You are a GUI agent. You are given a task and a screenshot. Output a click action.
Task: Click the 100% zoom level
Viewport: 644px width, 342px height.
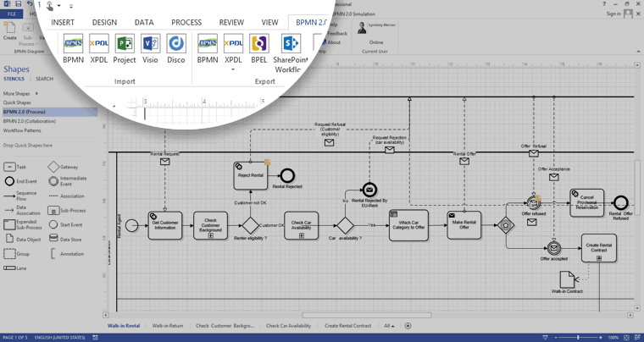[x=613, y=338]
